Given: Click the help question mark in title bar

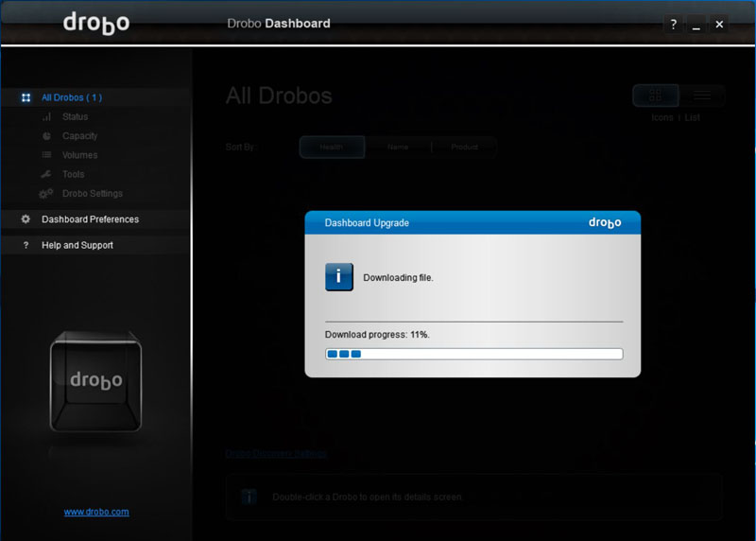Looking at the screenshot, I should click(674, 25).
